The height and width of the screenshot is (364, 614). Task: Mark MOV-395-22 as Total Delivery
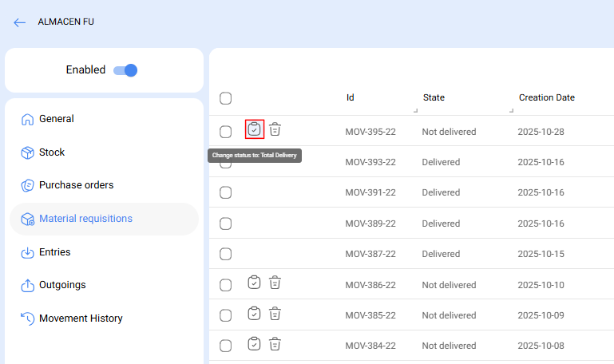click(x=254, y=129)
